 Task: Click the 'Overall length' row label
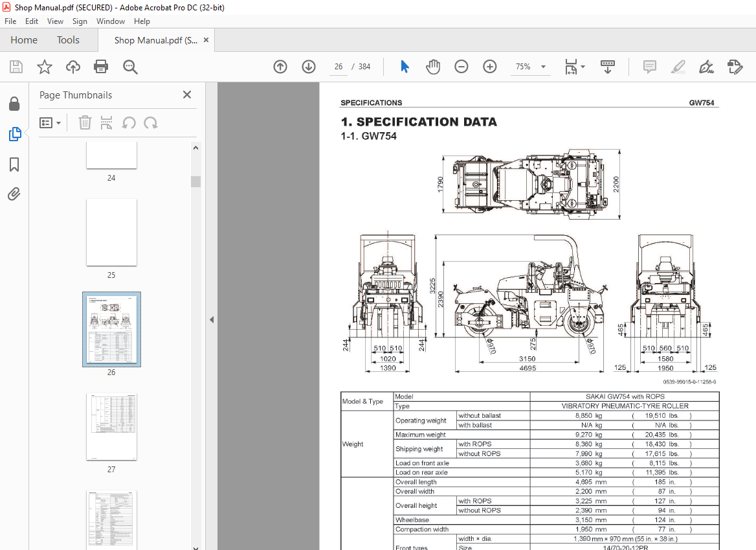(416, 482)
